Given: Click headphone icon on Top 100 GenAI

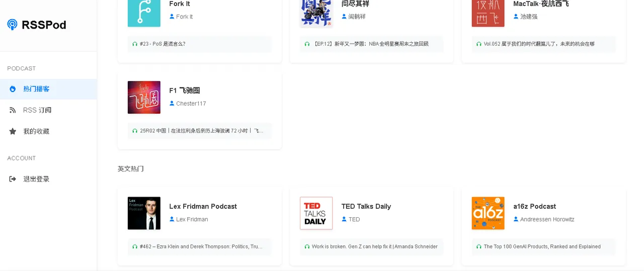Looking at the screenshot, I should tap(479, 246).
